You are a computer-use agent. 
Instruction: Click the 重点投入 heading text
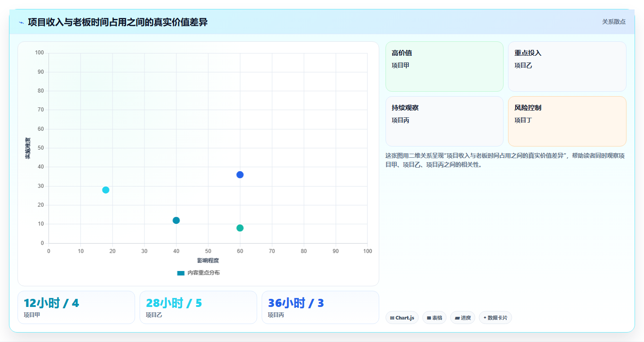coord(528,53)
